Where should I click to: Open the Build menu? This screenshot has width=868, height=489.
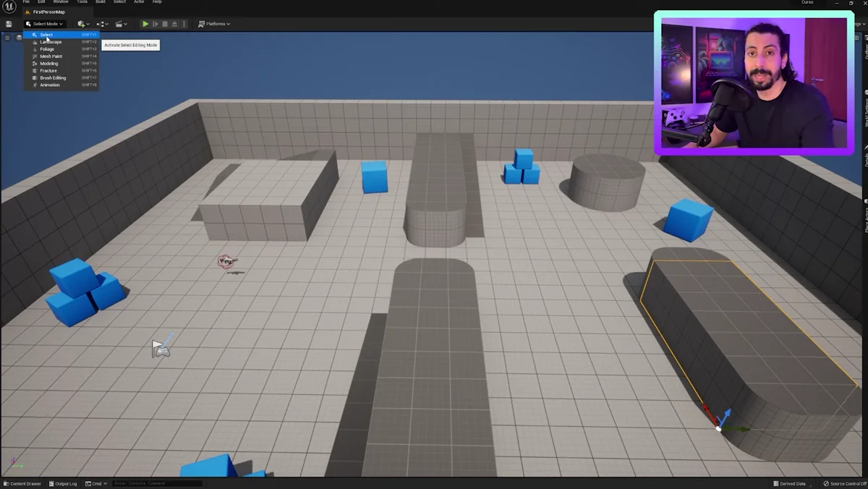[101, 2]
